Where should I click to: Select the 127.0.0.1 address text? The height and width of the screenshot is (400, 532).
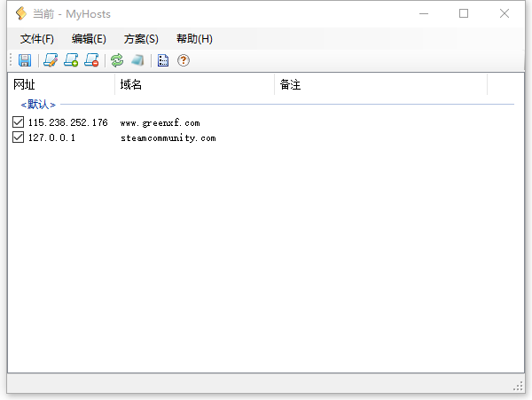click(x=51, y=137)
